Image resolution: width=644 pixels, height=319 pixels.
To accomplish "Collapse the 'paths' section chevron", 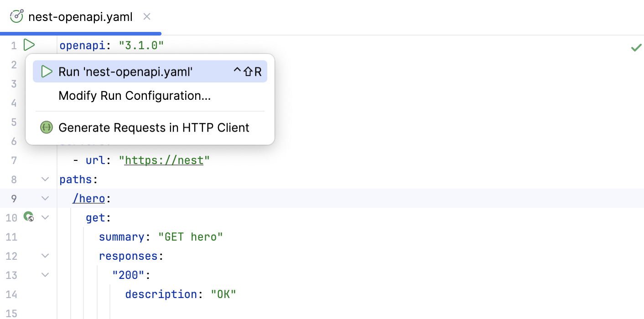I will [x=45, y=179].
